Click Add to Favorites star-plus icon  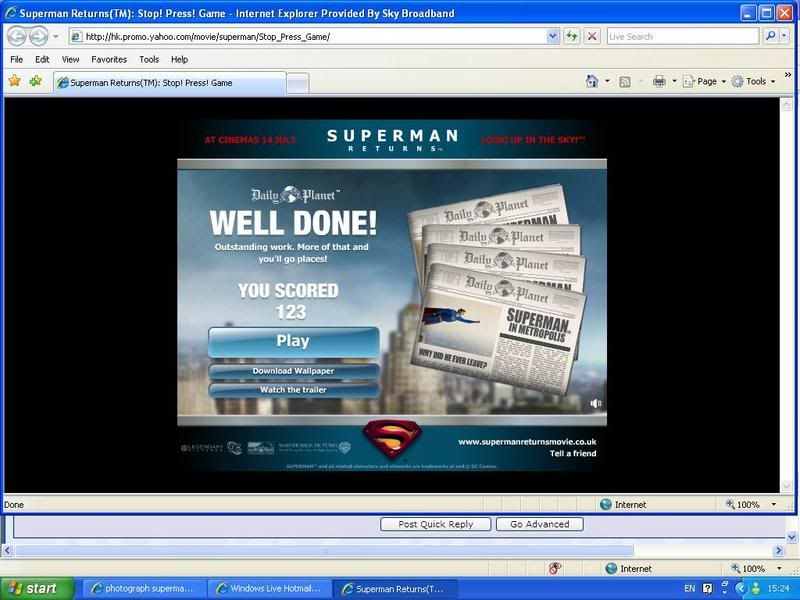coord(36,81)
